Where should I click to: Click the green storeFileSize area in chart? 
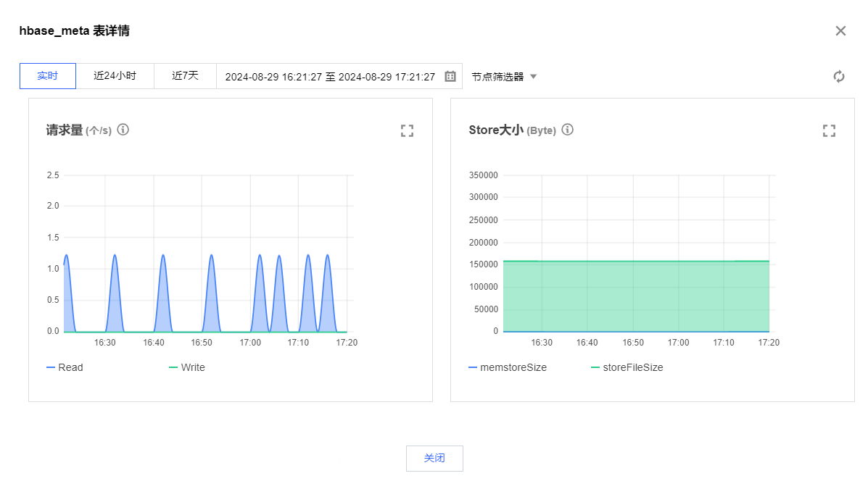coord(635,297)
